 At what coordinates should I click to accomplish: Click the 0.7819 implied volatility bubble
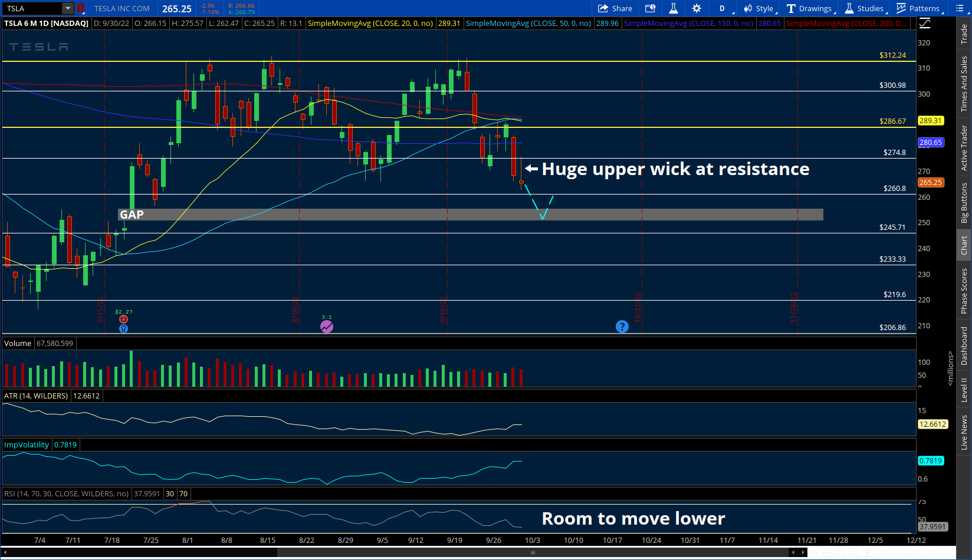[x=931, y=461]
